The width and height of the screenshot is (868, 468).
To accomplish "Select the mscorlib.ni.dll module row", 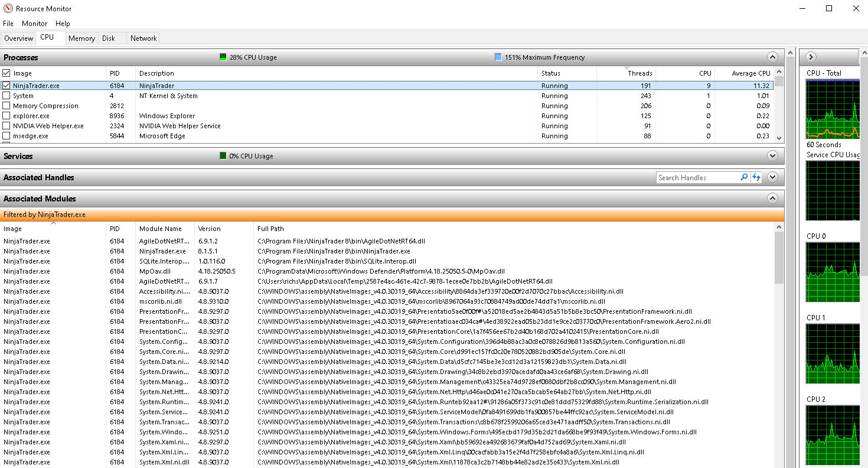I will (x=387, y=301).
